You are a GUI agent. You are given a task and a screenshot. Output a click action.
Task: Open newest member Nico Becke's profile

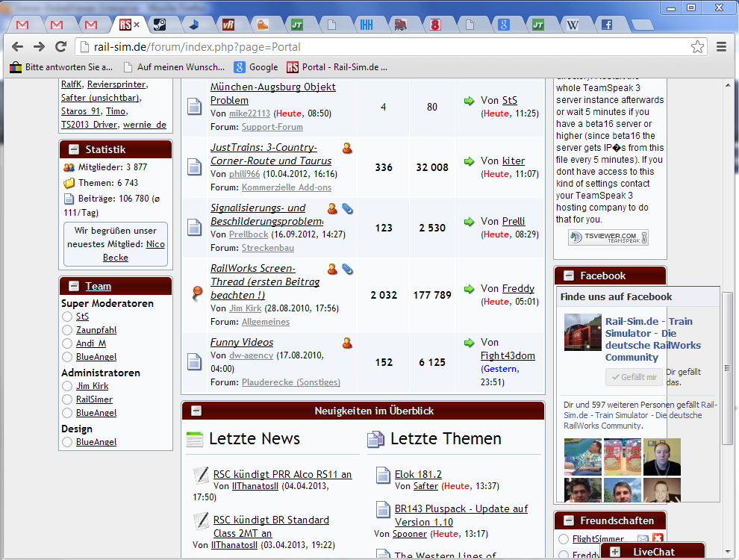point(134,251)
